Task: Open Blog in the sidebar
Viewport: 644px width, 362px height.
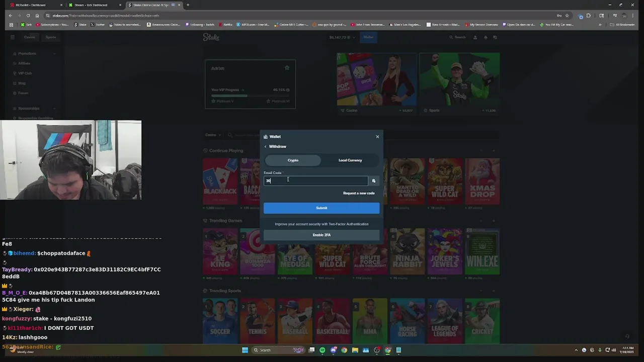Action: coord(22,83)
